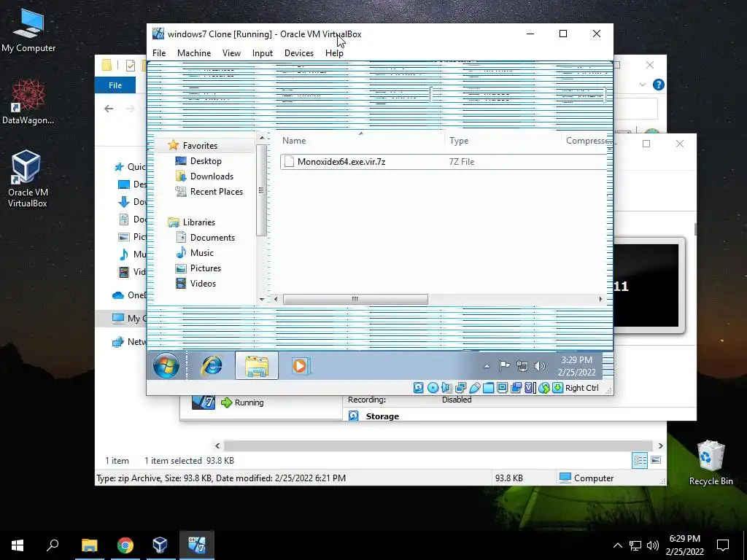Show hidden icons in guest tray
This screenshot has width=747, height=560.
[487, 366]
